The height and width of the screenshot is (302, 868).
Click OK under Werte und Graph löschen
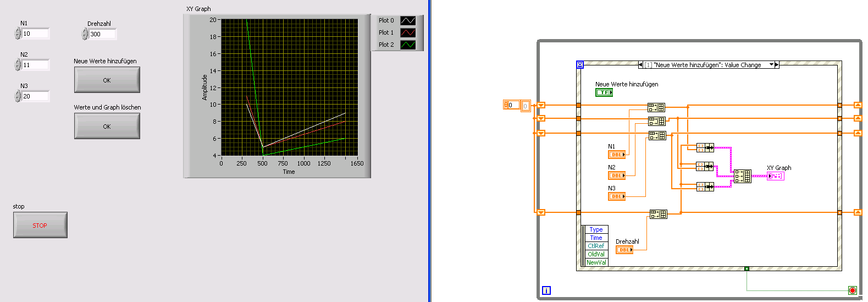[107, 126]
